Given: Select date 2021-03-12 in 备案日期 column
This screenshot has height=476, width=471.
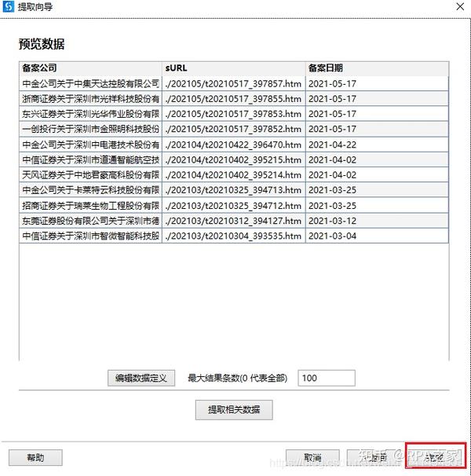Looking at the screenshot, I should click(x=377, y=221).
